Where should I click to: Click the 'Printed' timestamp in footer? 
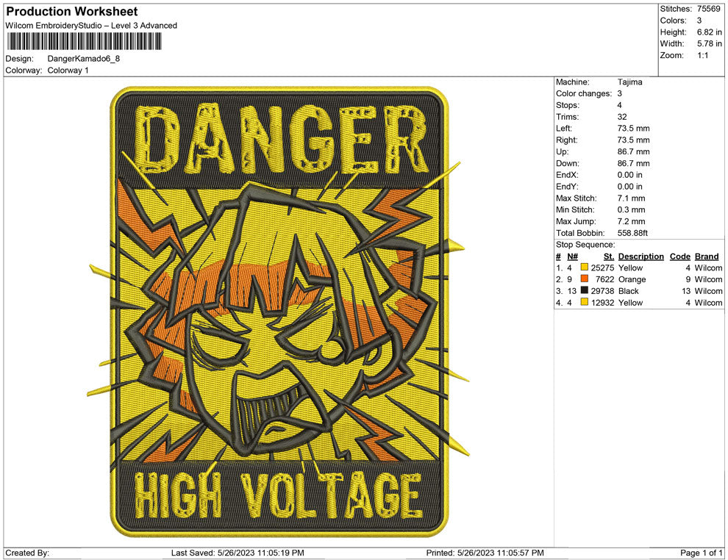click(x=485, y=553)
